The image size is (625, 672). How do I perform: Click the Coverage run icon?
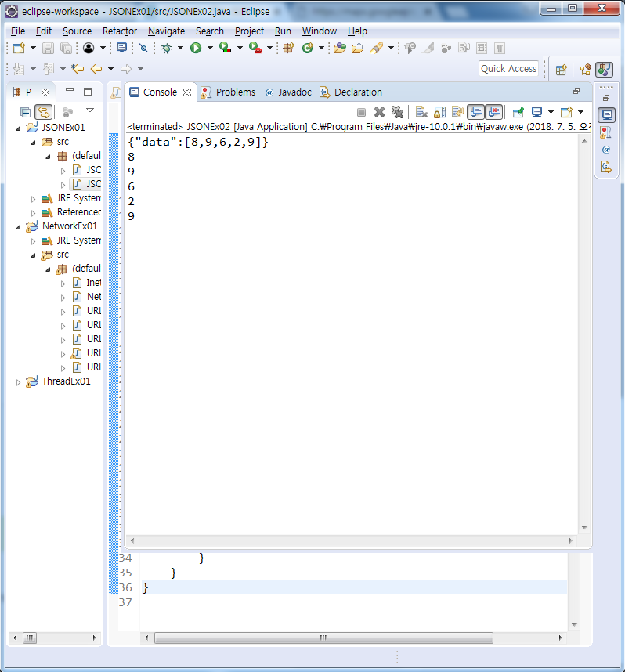pyautogui.click(x=226, y=48)
